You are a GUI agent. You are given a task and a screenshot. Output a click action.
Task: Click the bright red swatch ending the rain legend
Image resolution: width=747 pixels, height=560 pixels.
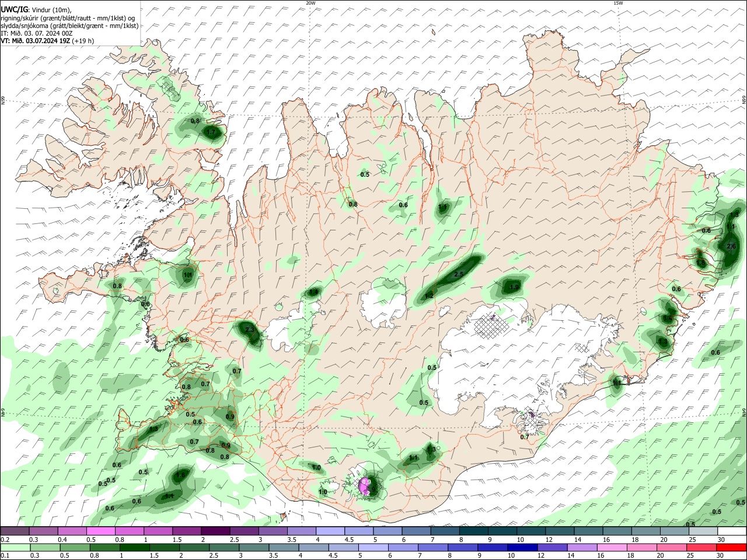tap(732, 547)
